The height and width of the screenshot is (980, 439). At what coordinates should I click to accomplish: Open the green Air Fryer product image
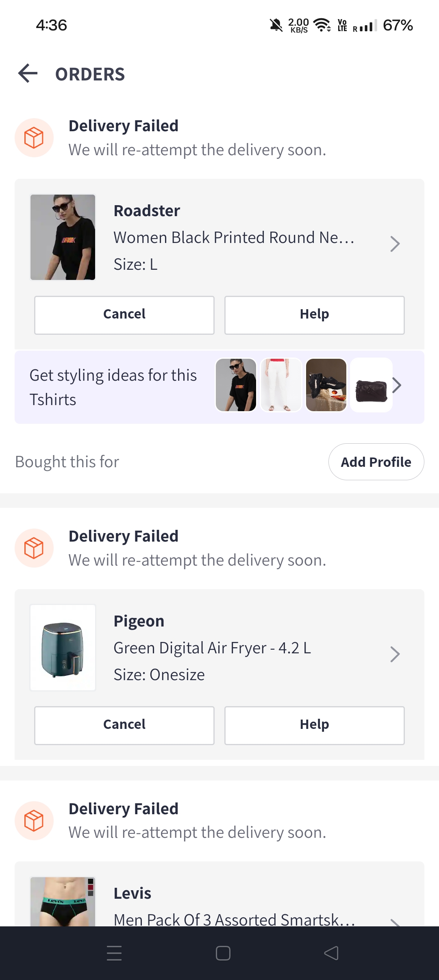point(63,648)
